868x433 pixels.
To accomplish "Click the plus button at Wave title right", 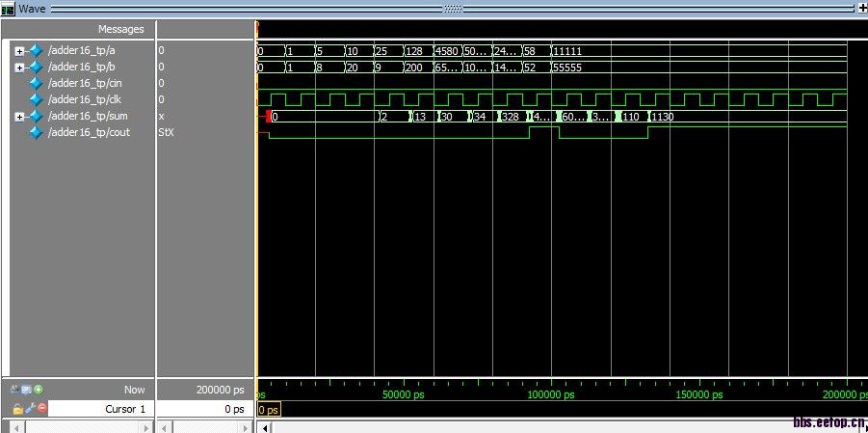I will [x=862, y=9].
